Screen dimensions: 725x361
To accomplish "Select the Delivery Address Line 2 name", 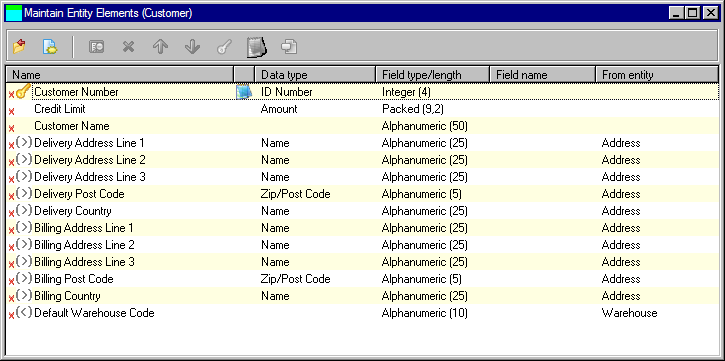I will coord(90,160).
